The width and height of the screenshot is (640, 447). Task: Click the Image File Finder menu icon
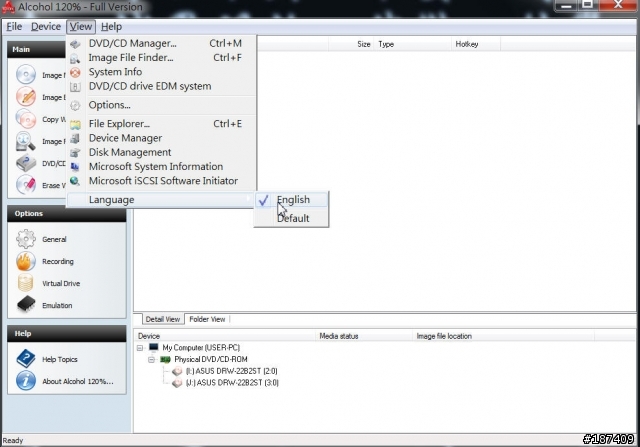[x=75, y=58]
